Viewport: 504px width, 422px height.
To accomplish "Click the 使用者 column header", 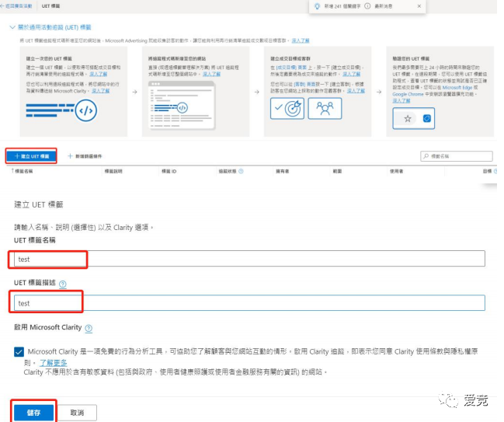I will (x=396, y=172).
